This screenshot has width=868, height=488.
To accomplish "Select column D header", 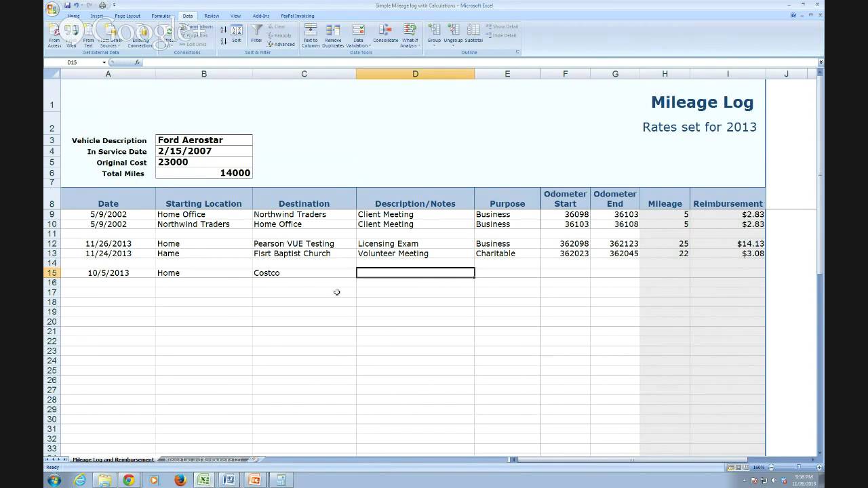I will coord(415,74).
